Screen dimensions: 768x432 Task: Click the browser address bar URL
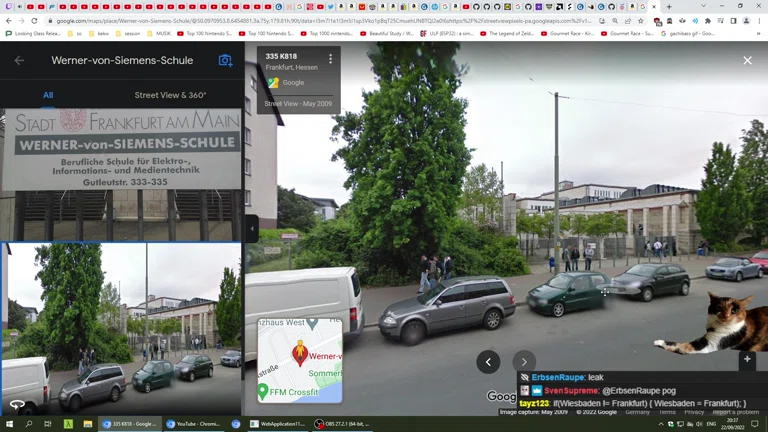tap(300, 21)
